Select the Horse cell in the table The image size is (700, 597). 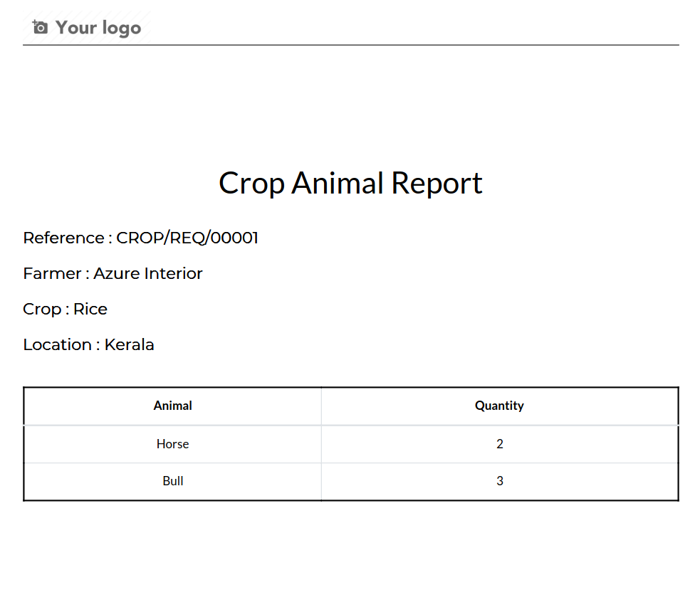tap(173, 444)
